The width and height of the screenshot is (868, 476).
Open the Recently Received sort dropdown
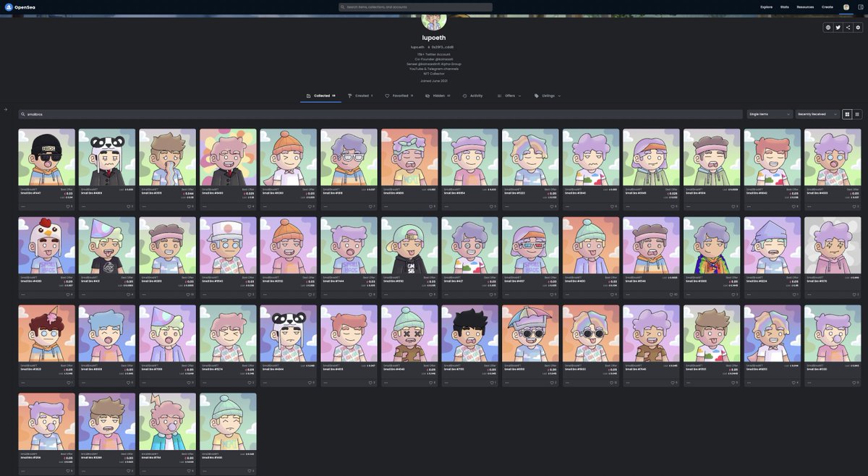(x=817, y=114)
